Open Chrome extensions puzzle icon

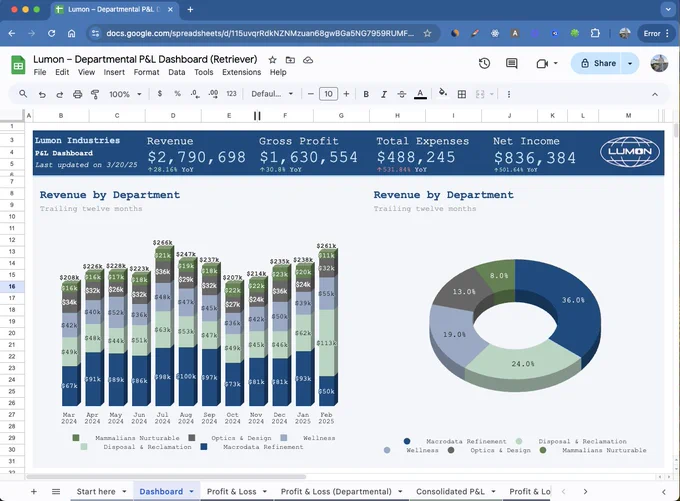click(x=595, y=33)
